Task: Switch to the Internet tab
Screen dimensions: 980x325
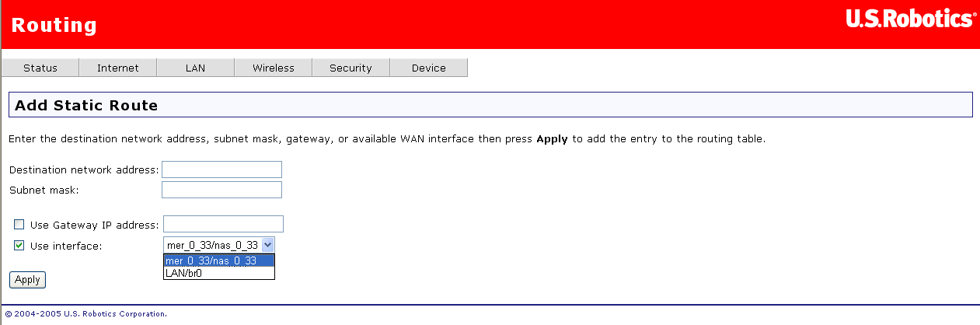Action: coord(118,68)
